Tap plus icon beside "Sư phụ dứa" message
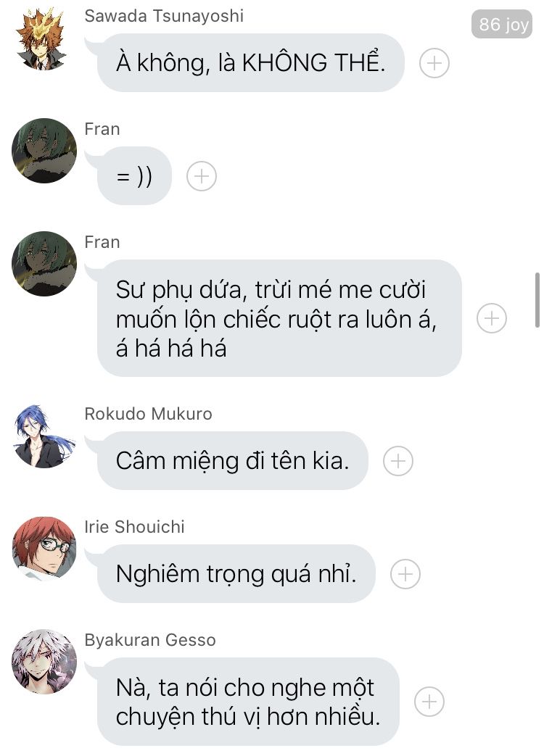 (492, 318)
